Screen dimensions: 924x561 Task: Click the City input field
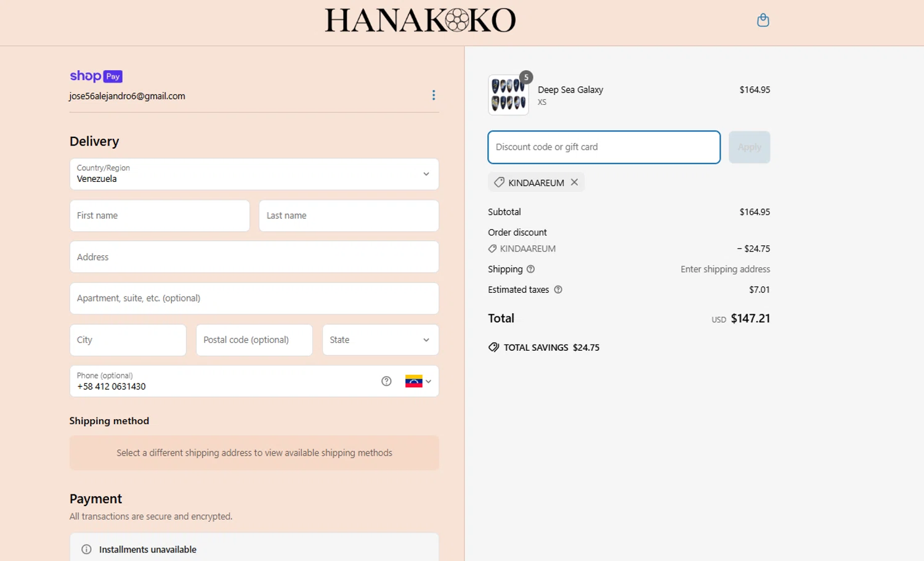128,340
